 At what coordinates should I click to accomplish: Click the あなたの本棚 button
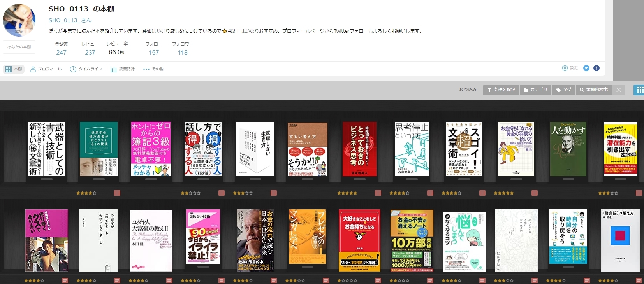click(x=19, y=47)
